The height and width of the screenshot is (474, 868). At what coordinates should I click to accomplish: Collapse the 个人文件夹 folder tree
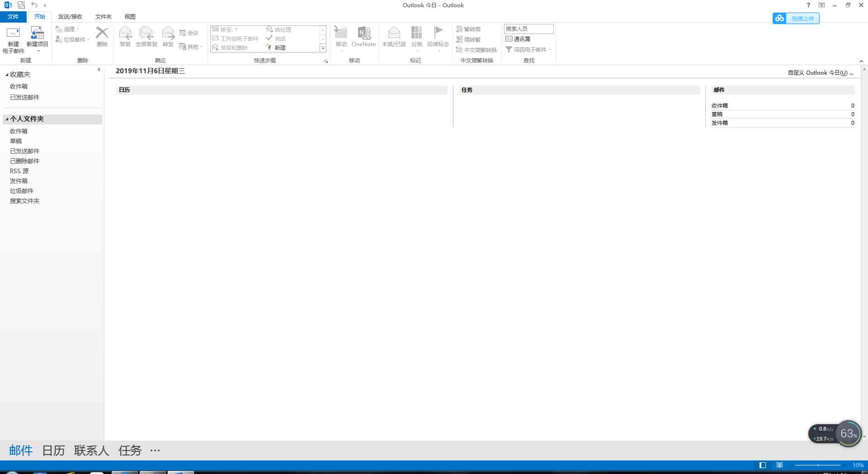[7, 119]
